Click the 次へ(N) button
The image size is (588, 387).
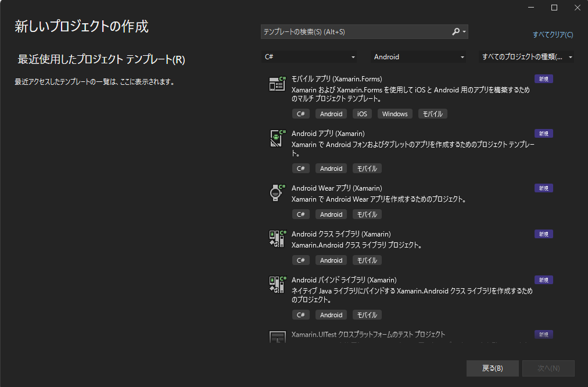[x=548, y=368]
